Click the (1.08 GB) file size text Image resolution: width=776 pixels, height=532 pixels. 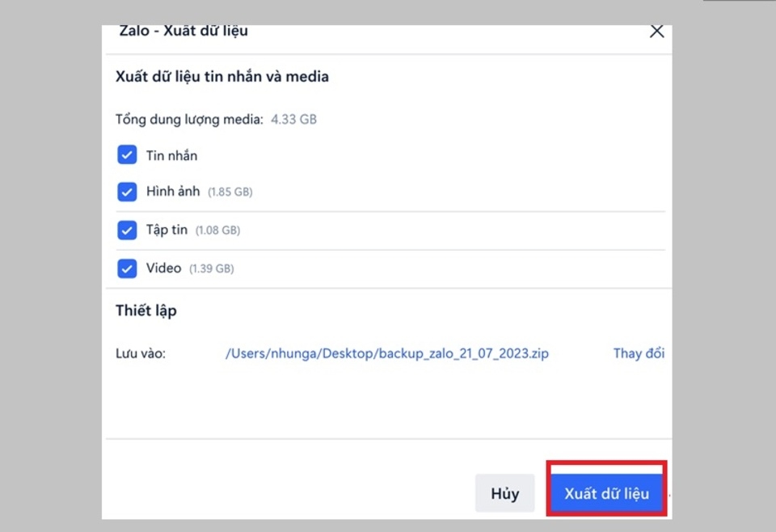(x=217, y=230)
